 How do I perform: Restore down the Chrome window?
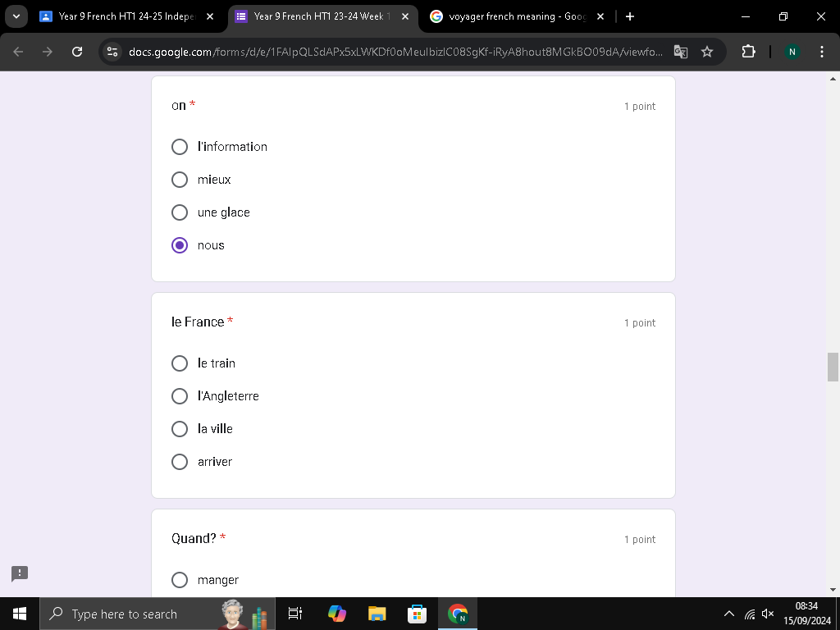click(783, 16)
